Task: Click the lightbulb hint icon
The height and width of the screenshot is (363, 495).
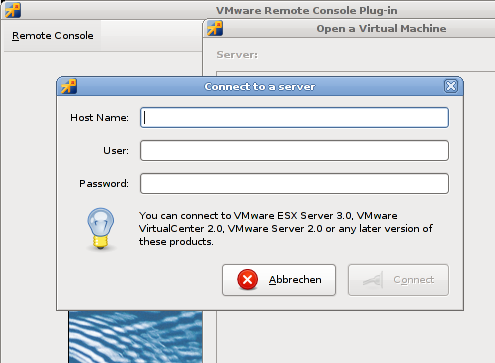Action: click(x=101, y=229)
